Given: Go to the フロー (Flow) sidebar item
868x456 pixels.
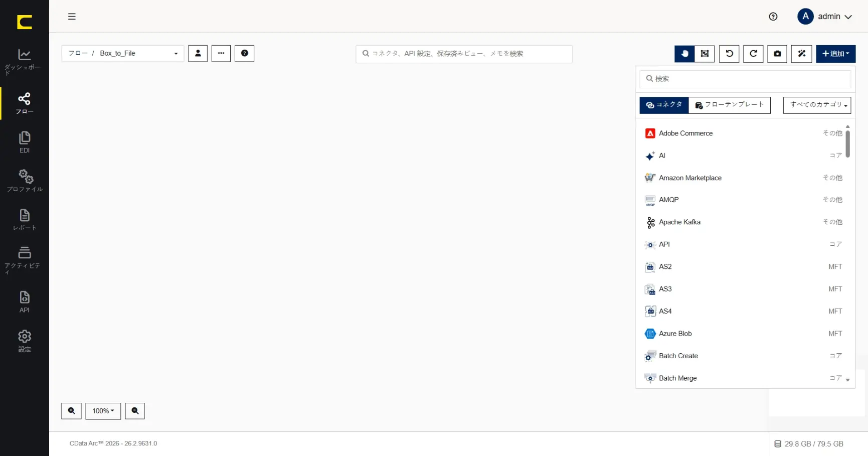Looking at the screenshot, I should coord(24,103).
